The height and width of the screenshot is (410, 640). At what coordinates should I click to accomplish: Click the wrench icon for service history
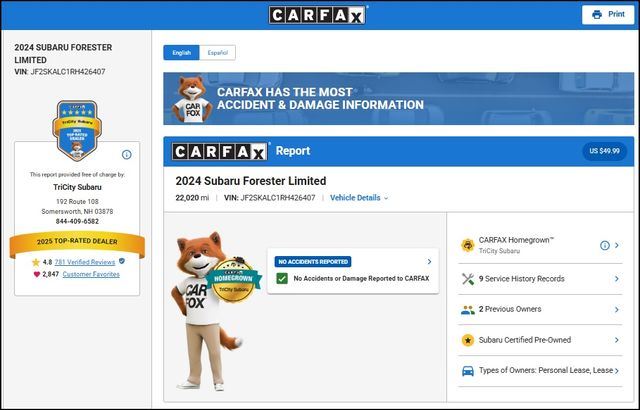point(468,279)
